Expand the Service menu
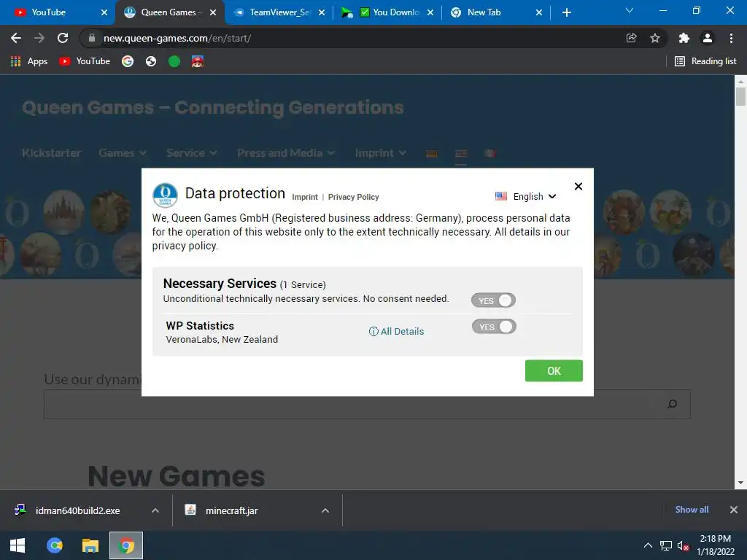Screen dimensions: 747x560 pyautogui.click(x=192, y=153)
